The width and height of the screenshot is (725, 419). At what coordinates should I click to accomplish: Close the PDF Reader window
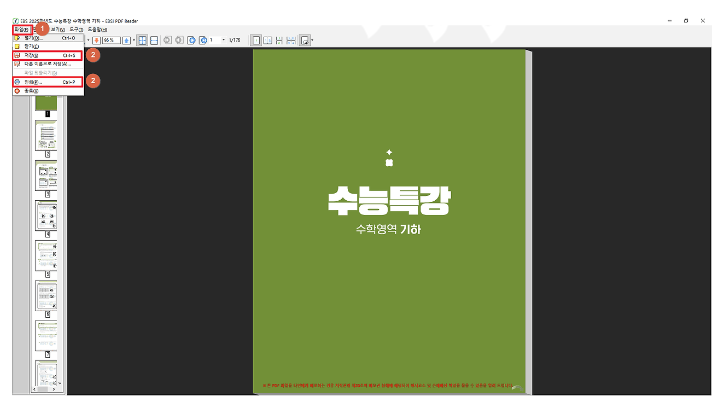point(703,21)
